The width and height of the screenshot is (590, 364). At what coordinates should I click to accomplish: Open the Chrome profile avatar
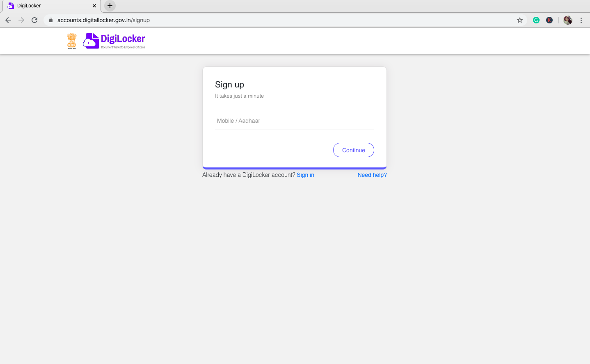click(x=568, y=20)
